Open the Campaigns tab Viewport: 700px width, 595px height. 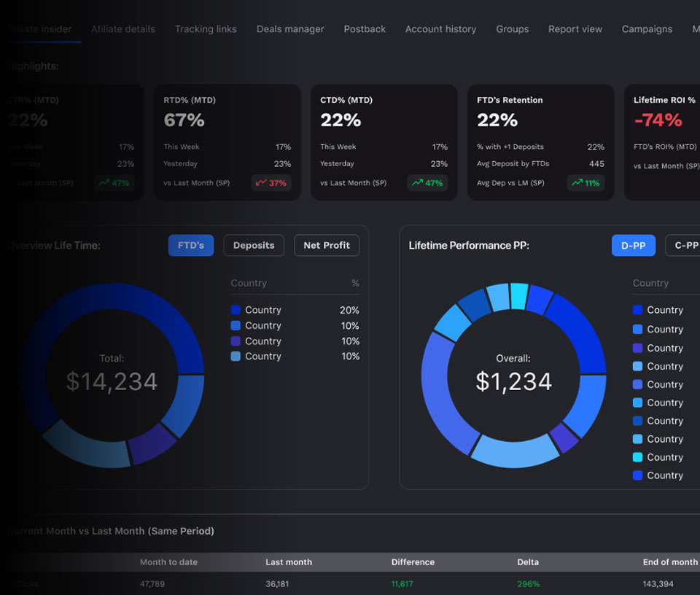point(647,29)
